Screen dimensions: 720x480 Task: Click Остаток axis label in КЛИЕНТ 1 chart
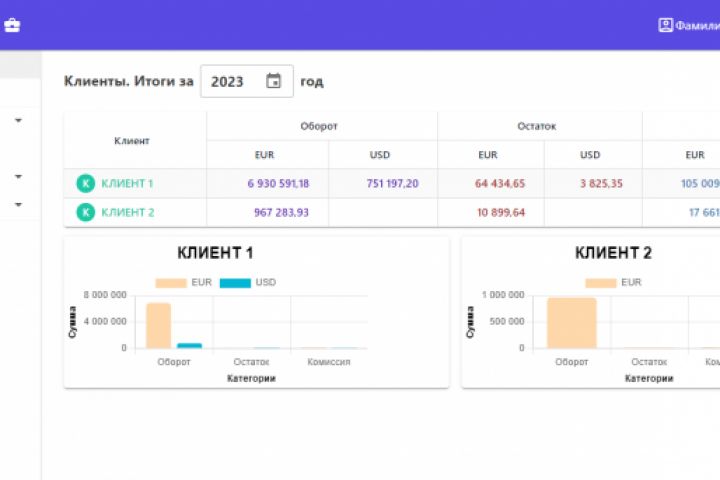point(251,362)
